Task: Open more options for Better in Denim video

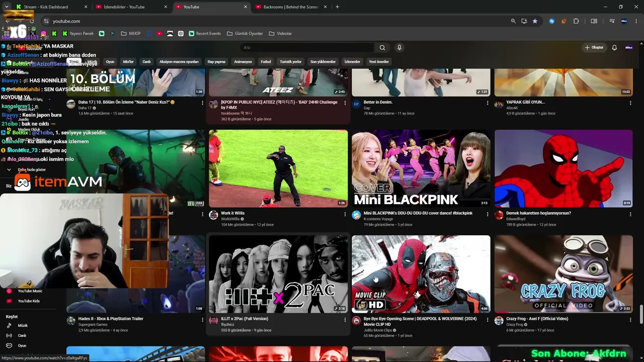Action: click(488, 103)
